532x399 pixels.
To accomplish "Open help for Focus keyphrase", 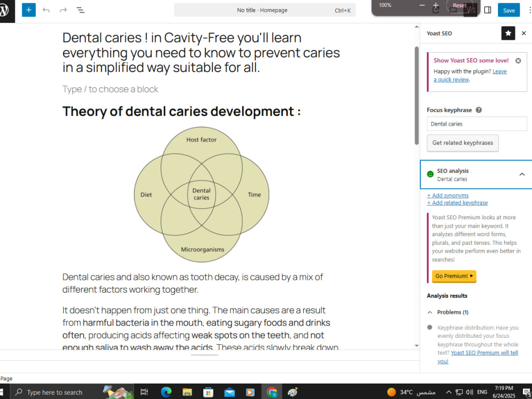I will click(x=479, y=110).
